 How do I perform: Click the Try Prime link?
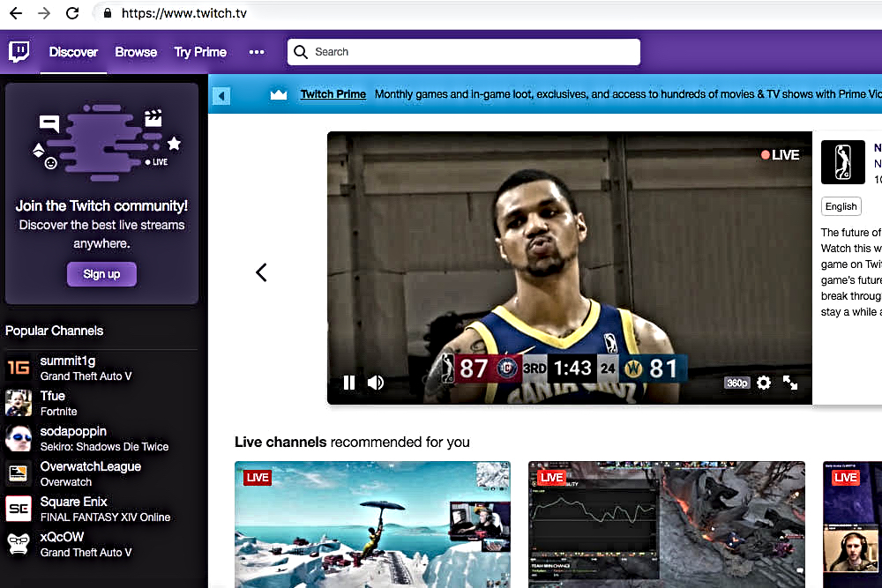pos(200,52)
